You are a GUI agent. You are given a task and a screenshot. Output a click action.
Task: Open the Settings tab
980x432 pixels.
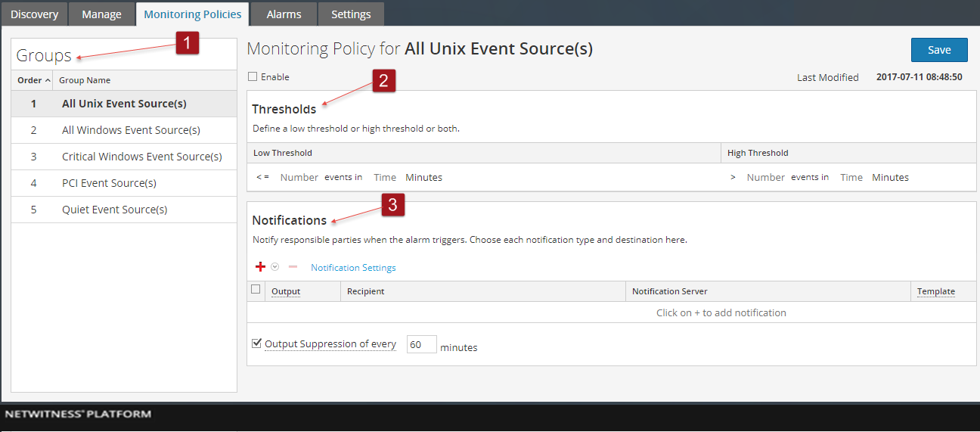351,14
